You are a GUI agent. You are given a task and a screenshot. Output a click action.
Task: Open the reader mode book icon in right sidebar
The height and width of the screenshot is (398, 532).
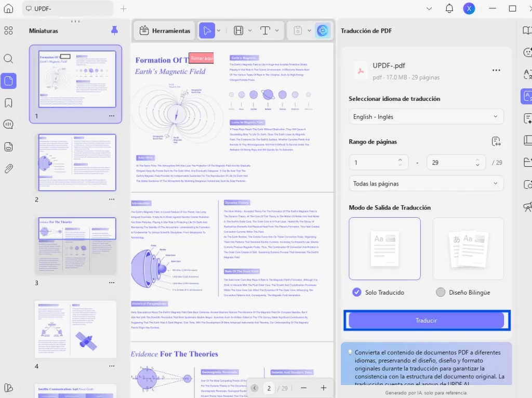pos(527,31)
